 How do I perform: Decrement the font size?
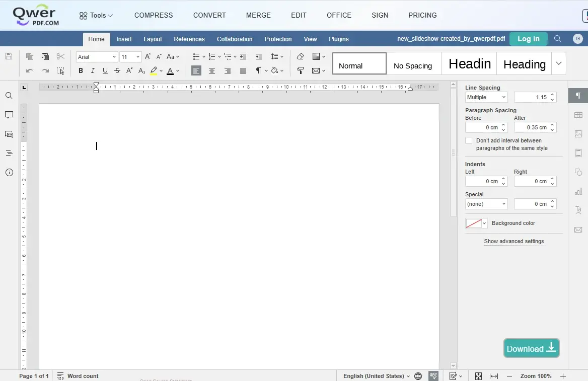pyautogui.click(x=159, y=57)
